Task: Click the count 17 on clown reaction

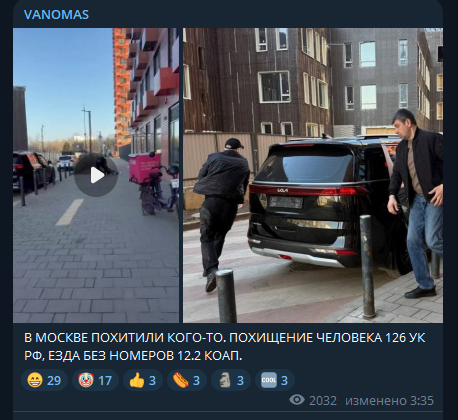Action: [x=105, y=380]
